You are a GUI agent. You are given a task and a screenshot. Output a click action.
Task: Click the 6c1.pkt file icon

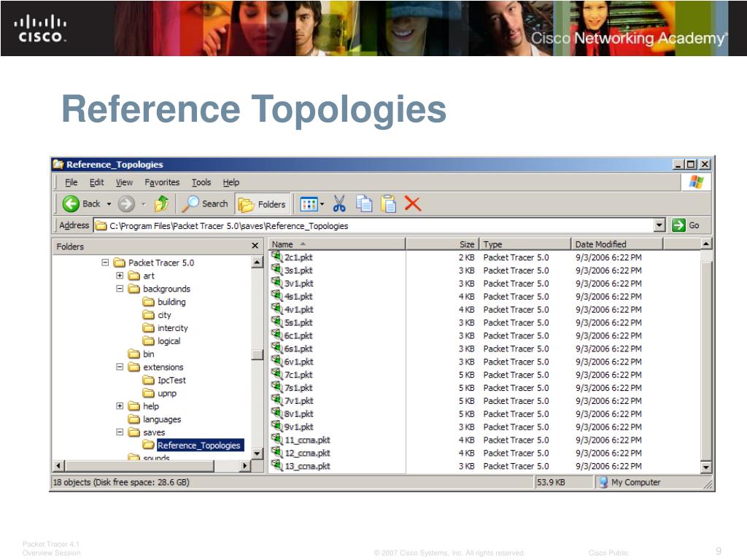(276, 335)
